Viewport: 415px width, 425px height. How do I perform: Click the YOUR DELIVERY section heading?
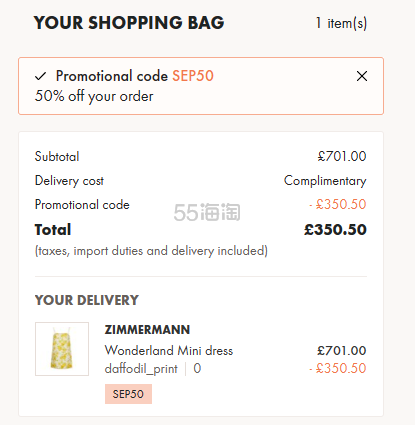point(87,300)
